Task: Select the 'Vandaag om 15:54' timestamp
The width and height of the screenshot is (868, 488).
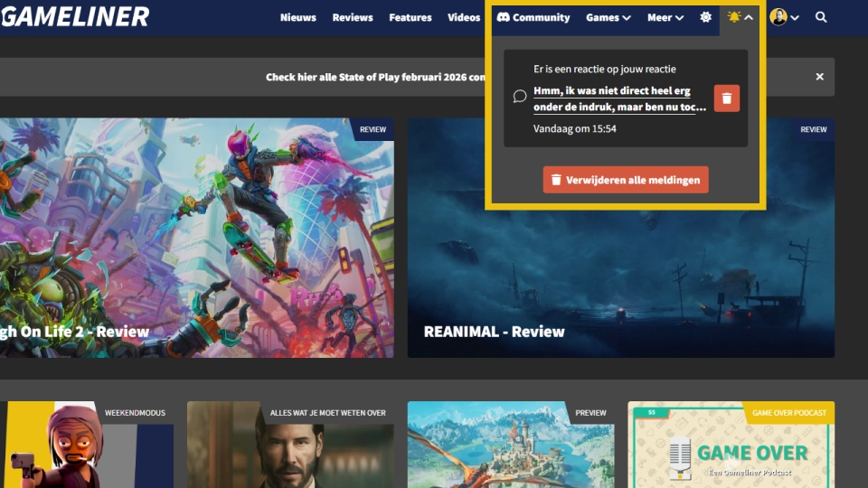Action: (x=575, y=128)
